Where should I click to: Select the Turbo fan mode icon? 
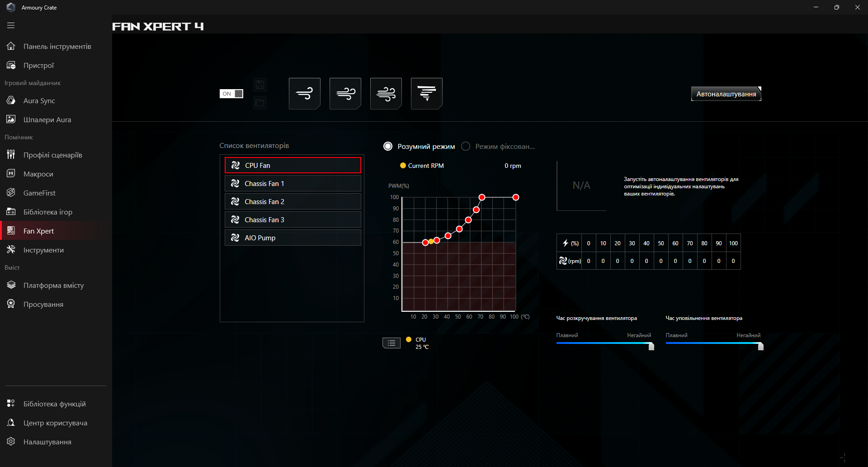pos(386,94)
